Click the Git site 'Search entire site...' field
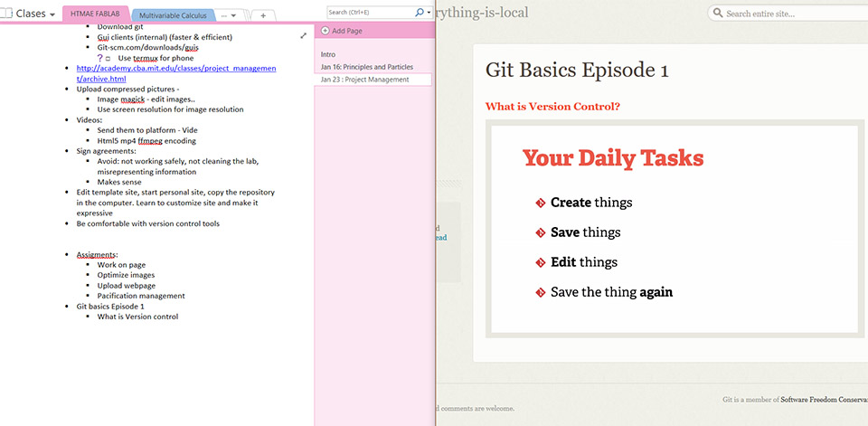 point(788,14)
